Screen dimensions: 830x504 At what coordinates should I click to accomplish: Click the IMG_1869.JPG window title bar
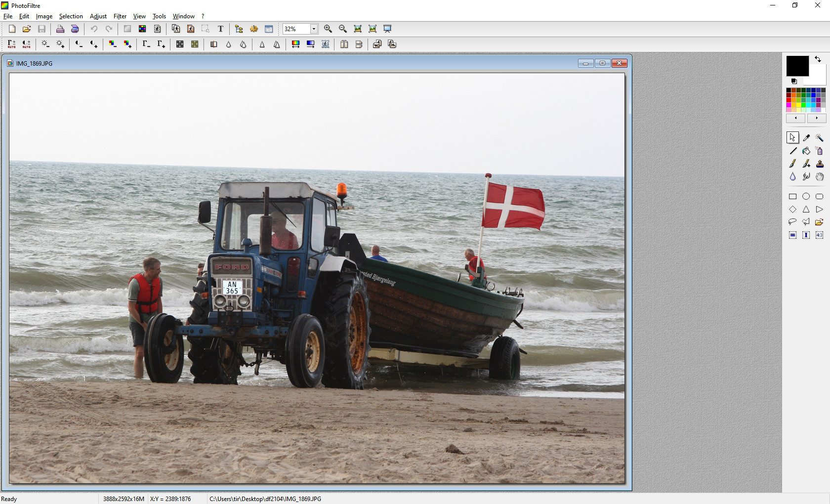point(296,63)
